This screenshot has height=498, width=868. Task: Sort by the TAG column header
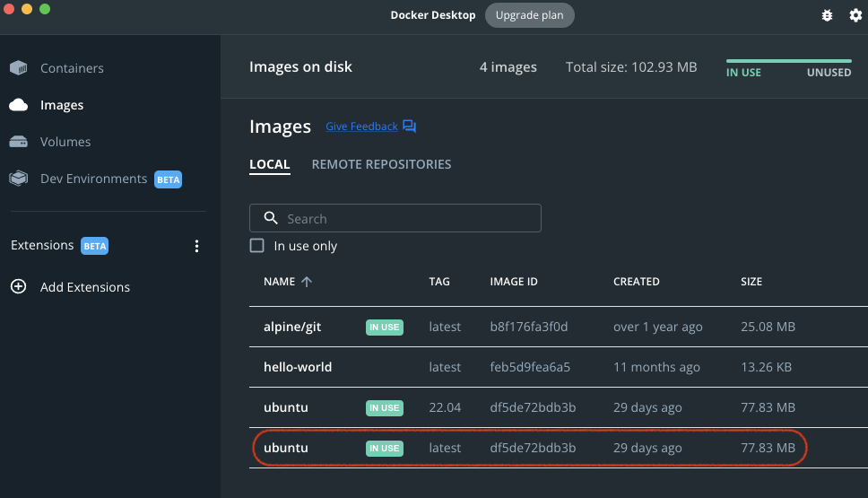pos(439,282)
